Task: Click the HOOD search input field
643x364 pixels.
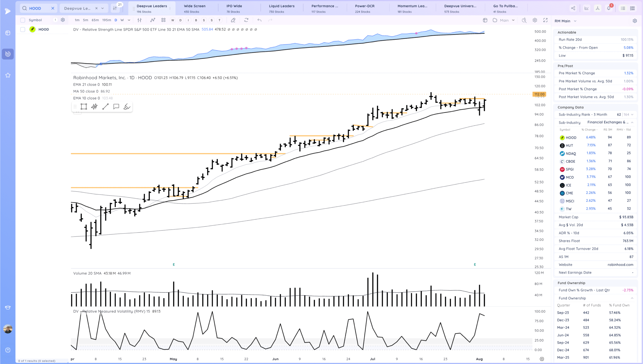Action: pos(38,8)
